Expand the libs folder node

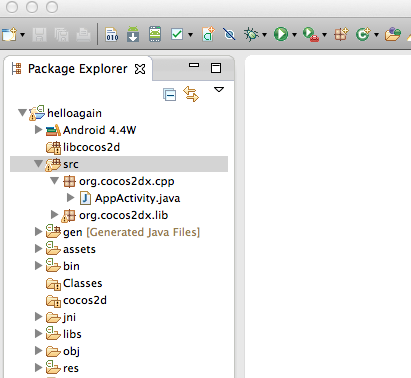(38, 334)
